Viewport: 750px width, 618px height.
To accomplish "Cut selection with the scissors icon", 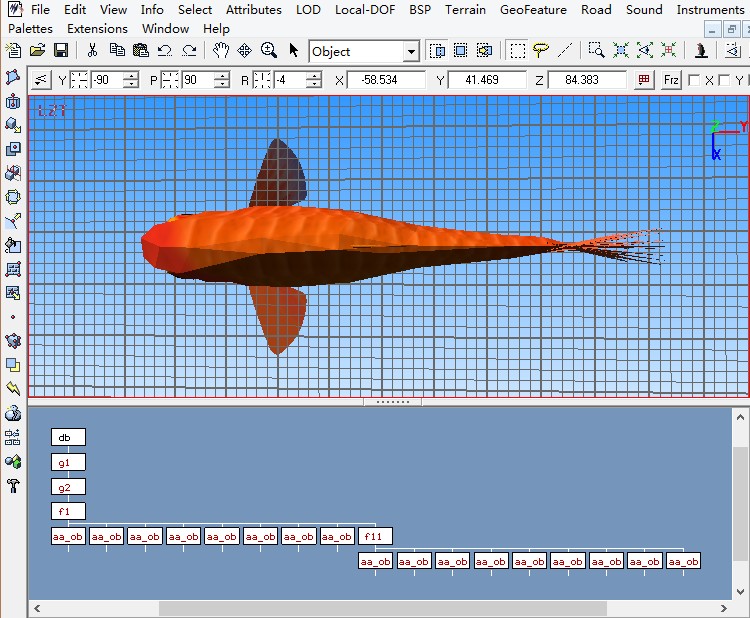I will [92, 50].
